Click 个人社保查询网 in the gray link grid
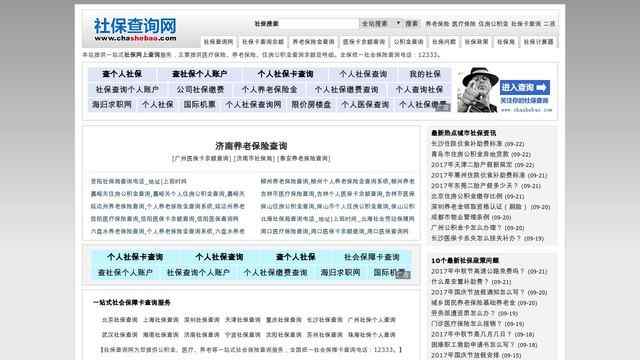This screenshot has height=360, width=640. (253, 104)
